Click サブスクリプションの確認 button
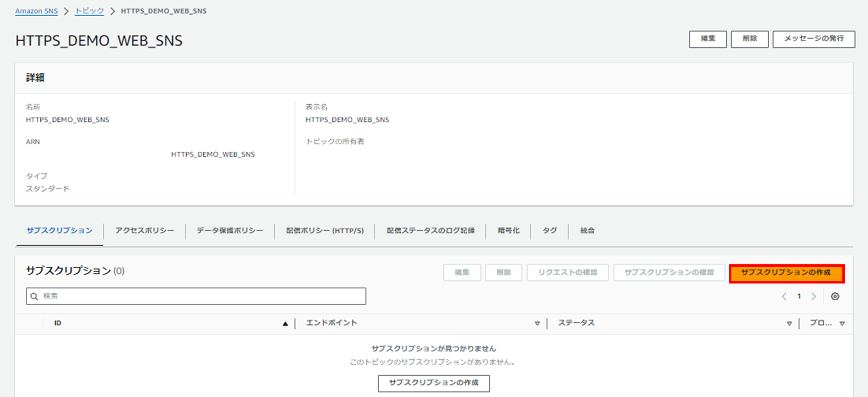The image size is (868, 397). coord(669,272)
